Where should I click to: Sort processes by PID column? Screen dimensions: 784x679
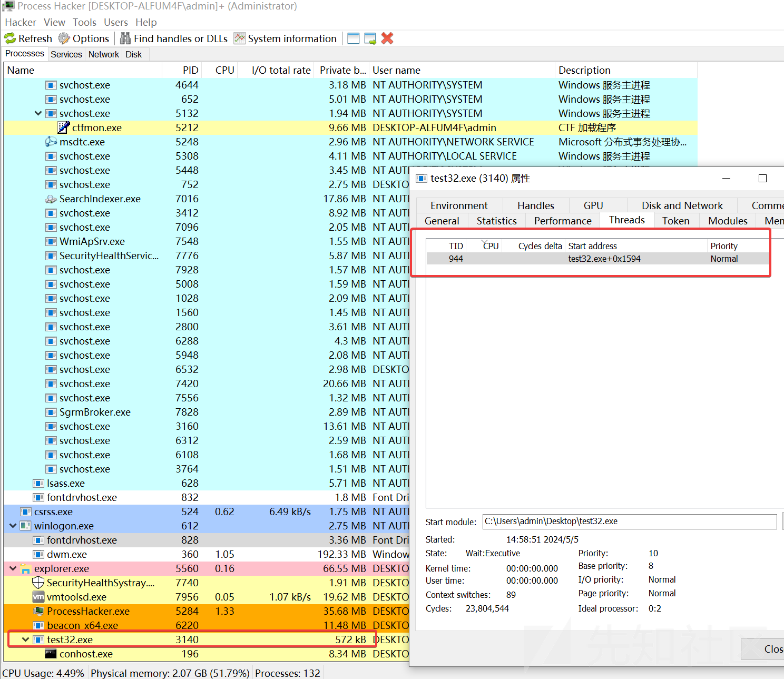tap(183, 70)
